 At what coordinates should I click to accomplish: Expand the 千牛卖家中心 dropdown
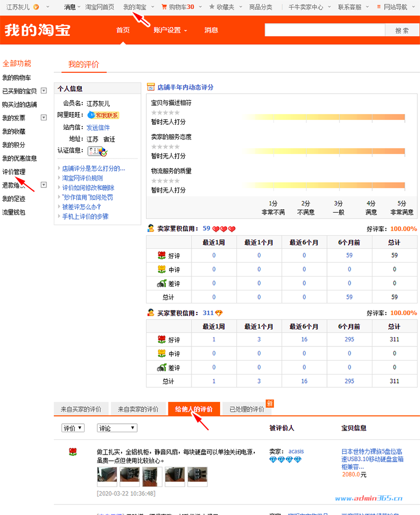[329, 7]
